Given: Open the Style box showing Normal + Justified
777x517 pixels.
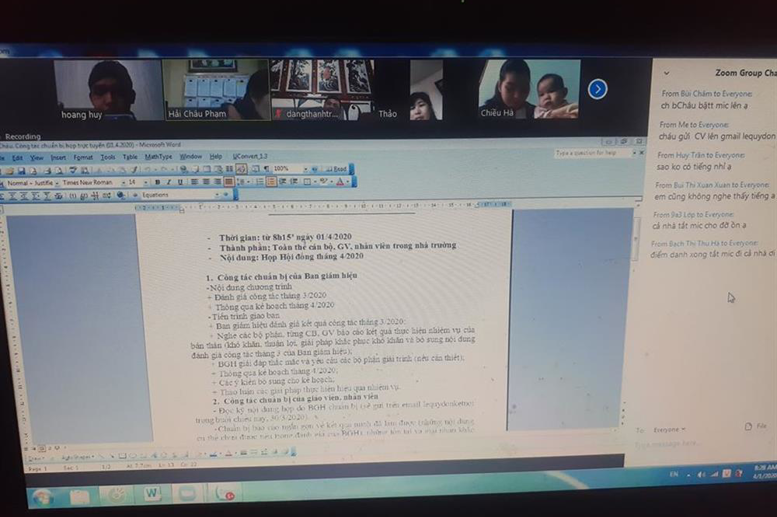Looking at the screenshot, I should click(31, 183).
